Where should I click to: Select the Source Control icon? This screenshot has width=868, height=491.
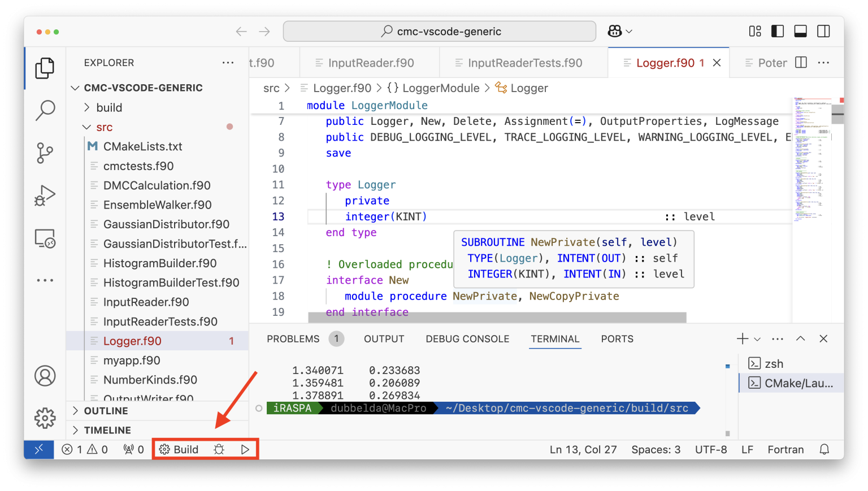(x=45, y=153)
